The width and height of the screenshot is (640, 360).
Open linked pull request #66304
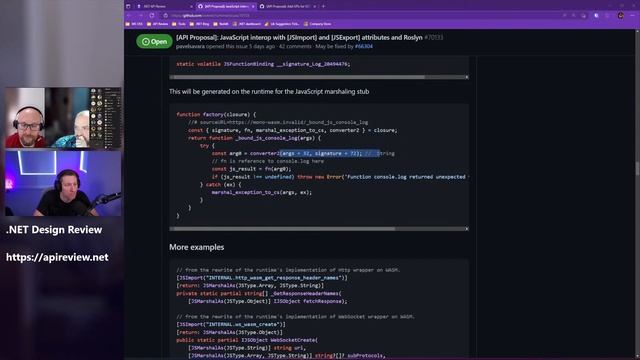click(364, 47)
